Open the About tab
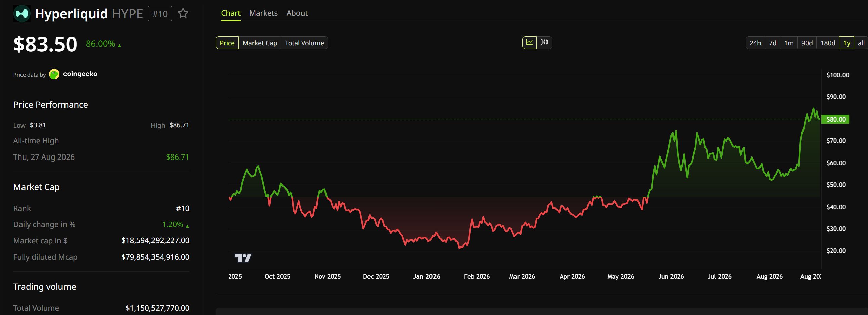 coord(297,13)
